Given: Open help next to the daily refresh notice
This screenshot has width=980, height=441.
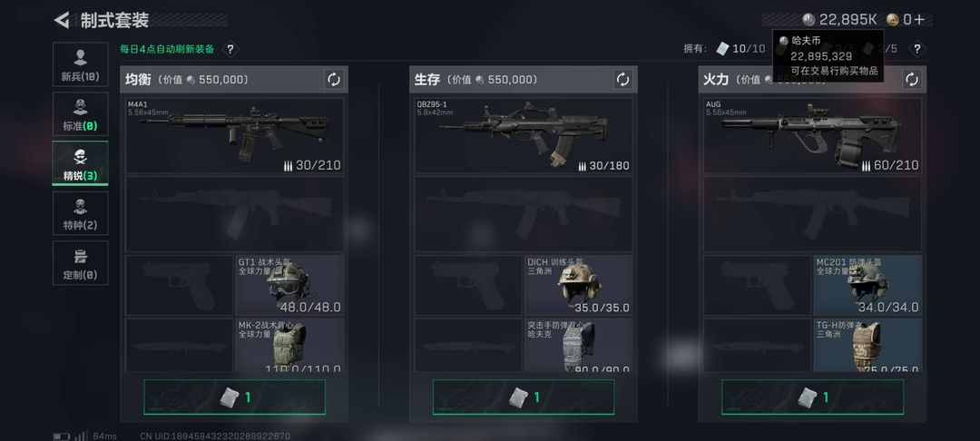Looking at the screenshot, I should click(x=230, y=49).
